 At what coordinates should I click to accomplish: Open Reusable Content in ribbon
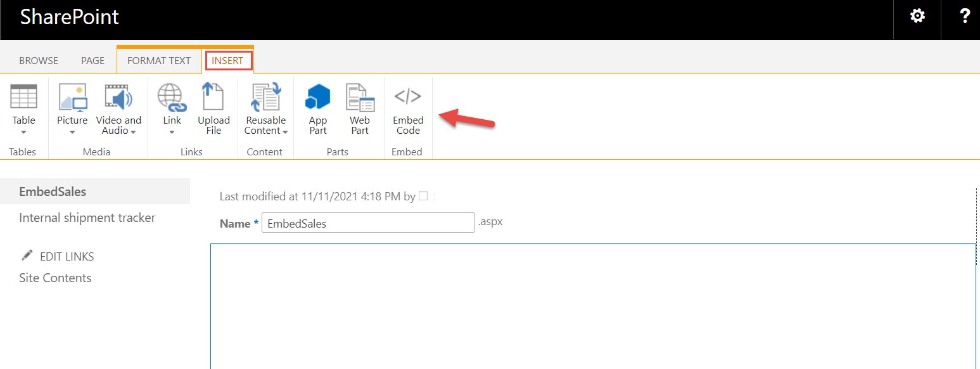[x=266, y=109]
